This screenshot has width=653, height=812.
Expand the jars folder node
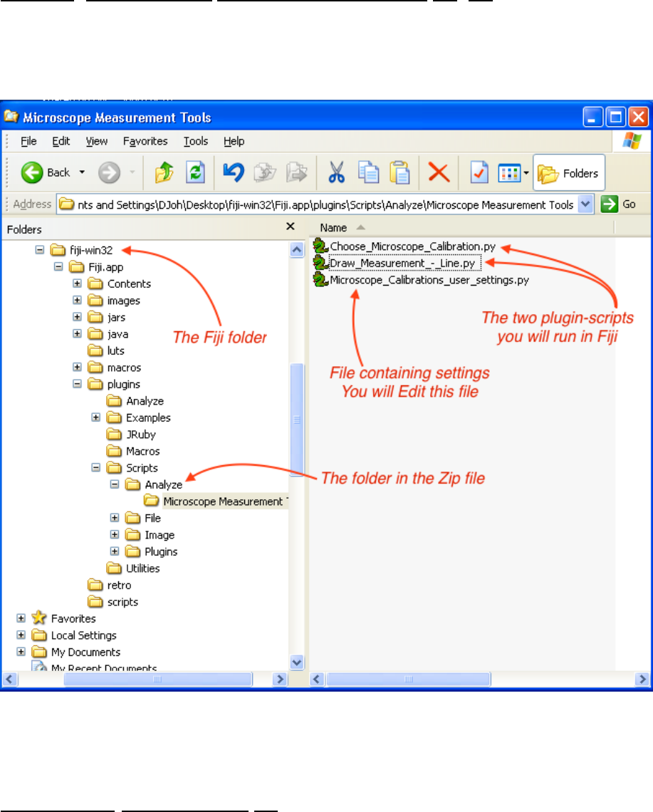pyautogui.click(x=77, y=317)
